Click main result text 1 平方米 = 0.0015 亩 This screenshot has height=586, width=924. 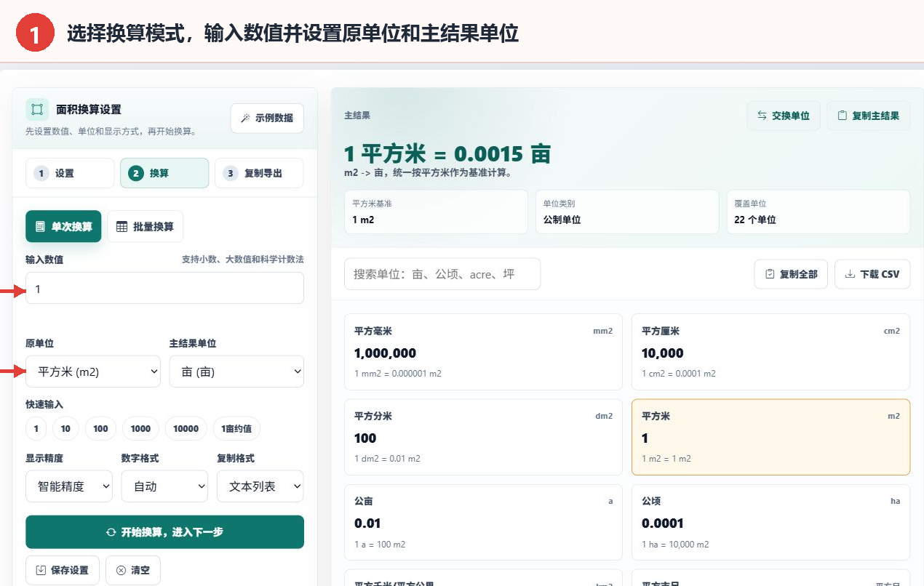click(x=447, y=154)
